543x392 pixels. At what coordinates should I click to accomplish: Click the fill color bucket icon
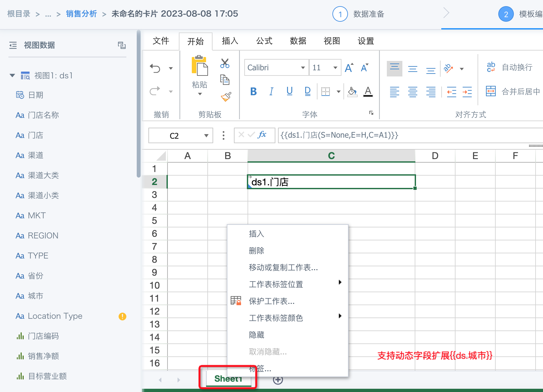(352, 92)
